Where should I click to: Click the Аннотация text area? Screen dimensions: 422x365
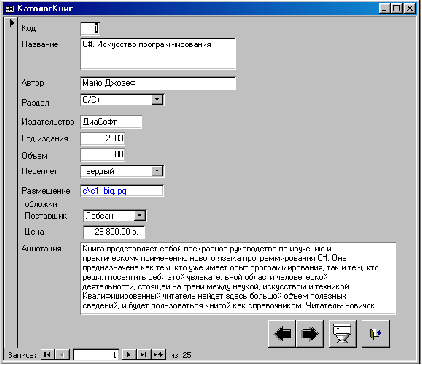point(238,279)
